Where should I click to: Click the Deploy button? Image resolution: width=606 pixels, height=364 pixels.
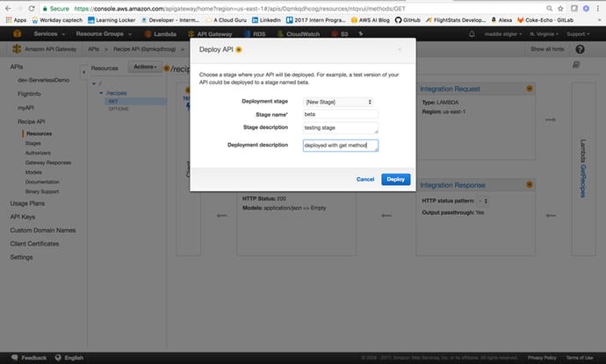coord(395,179)
